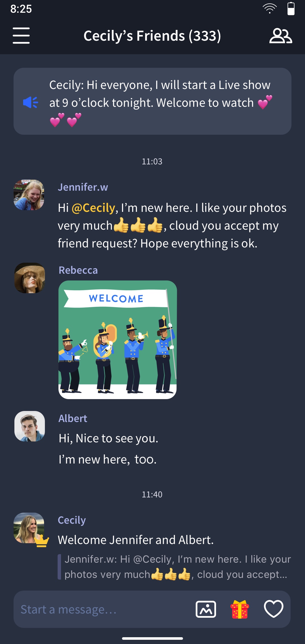305x644 pixels.
Task: Focus the Start a message field
Action: click(104, 609)
